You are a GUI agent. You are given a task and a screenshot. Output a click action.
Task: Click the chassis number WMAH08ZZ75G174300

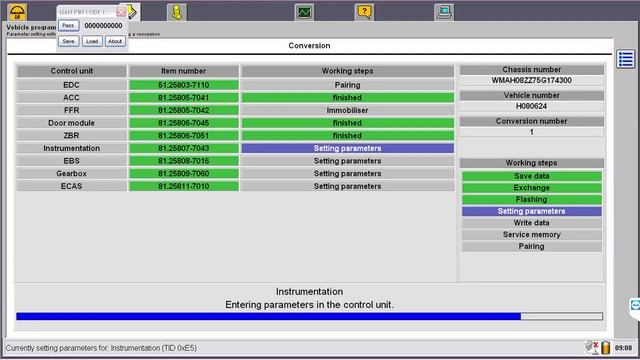tap(531, 80)
